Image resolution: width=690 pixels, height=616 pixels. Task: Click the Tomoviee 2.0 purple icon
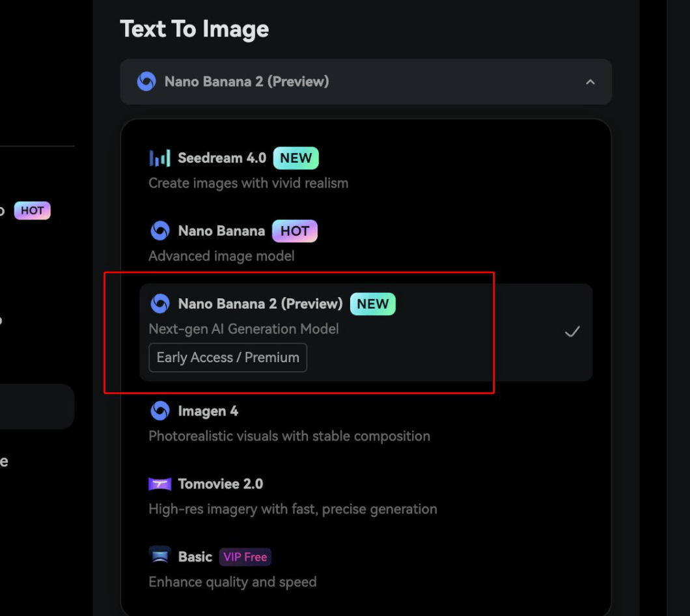[x=159, y=484]
